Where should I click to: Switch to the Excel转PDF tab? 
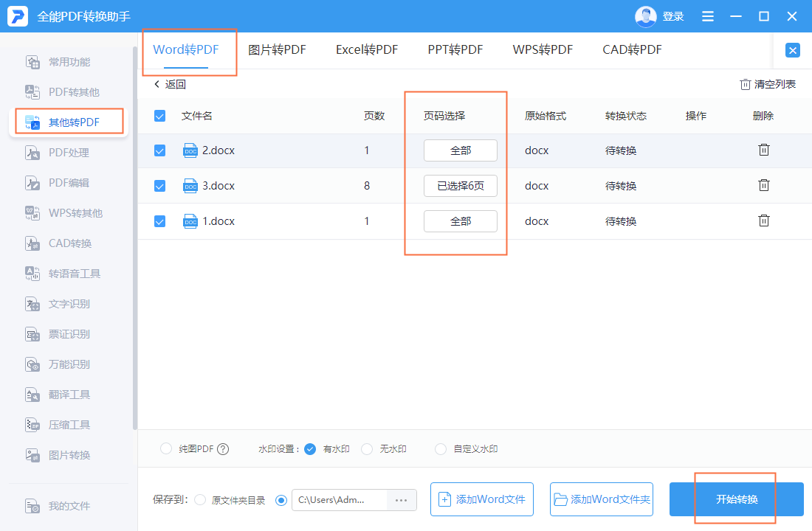pos(366,50)
